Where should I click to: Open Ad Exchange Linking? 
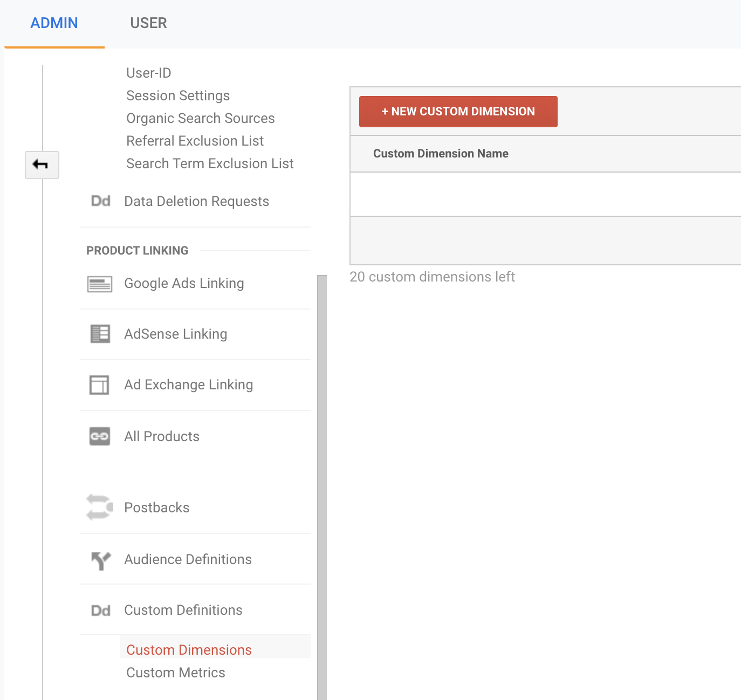pyautogui.click(x=189, y=385)
